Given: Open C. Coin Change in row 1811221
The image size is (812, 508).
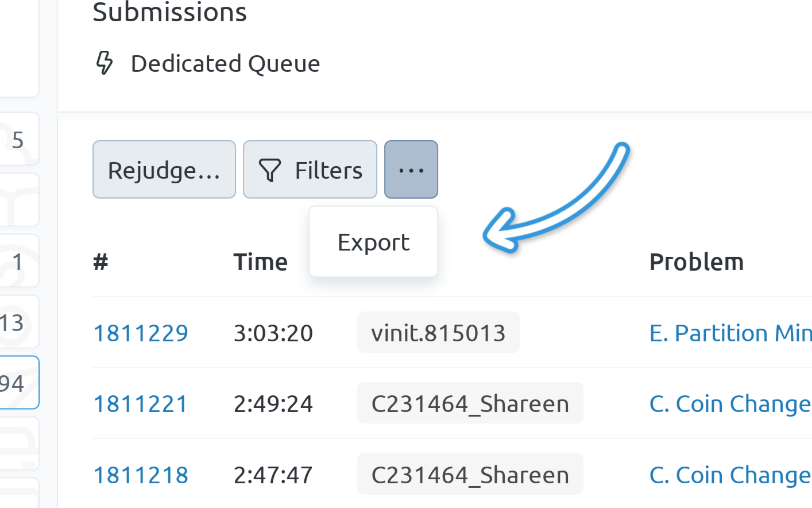Looking at the screenshot, I should point(729,404).
